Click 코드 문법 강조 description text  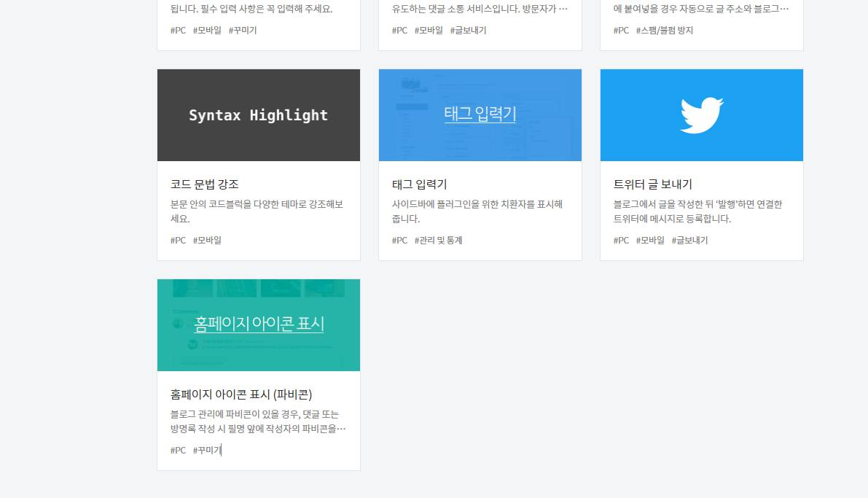(257, 211)
